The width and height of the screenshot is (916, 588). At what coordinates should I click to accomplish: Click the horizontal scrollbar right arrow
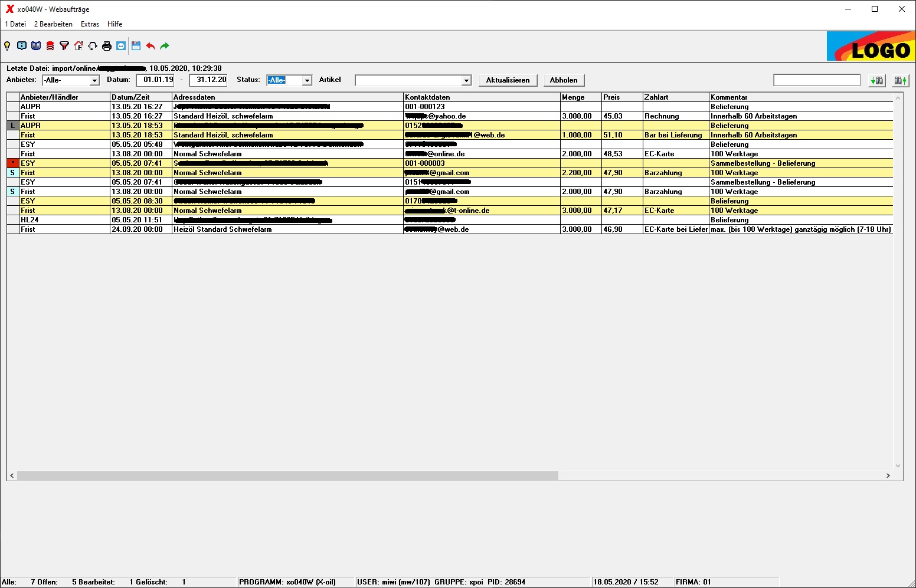[x=888, y=475]
